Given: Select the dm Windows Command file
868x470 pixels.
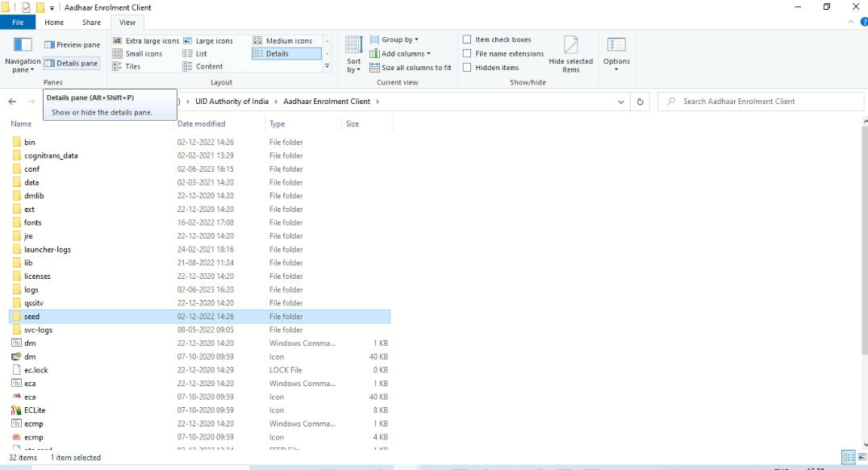Looking at the screenshot, I should (200, 343).
